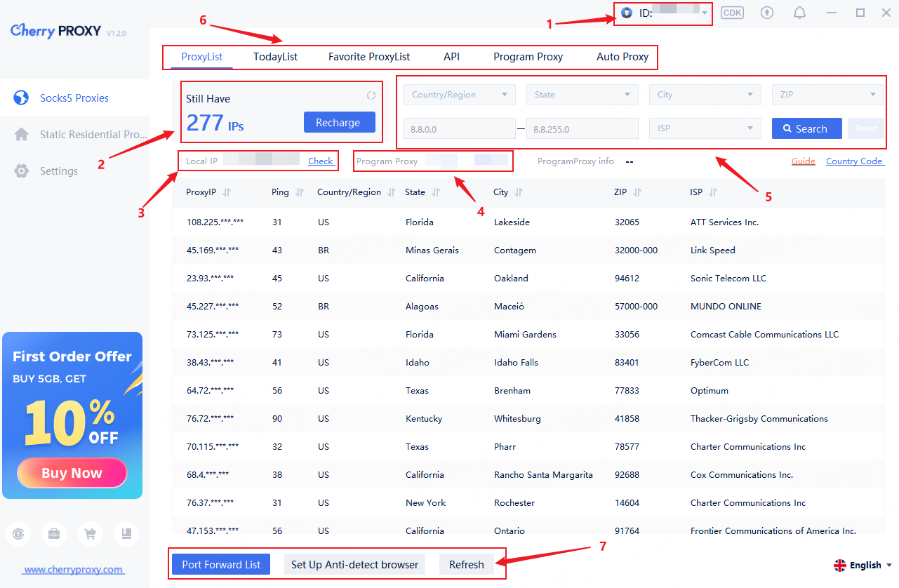The width and height of the screenshot is (899, 588).
Task: Click the book guide icon in sidebar
Action: click(126, 534)
